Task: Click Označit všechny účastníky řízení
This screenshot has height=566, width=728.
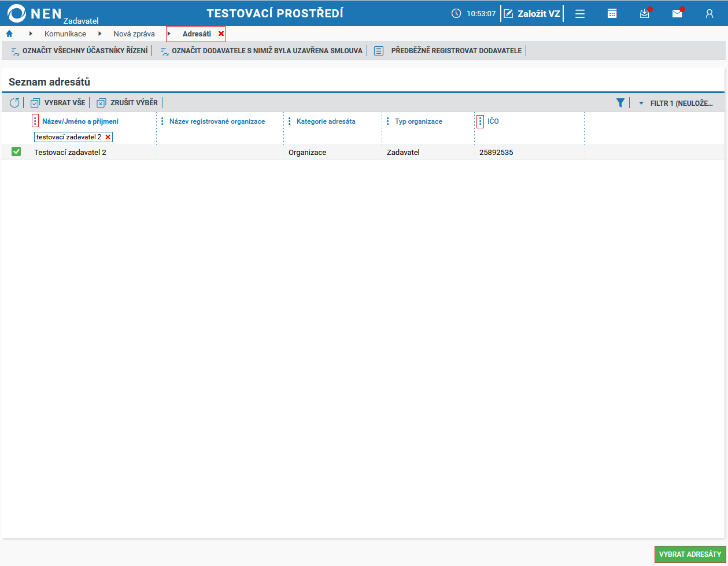Action: (x=79, y=51)
